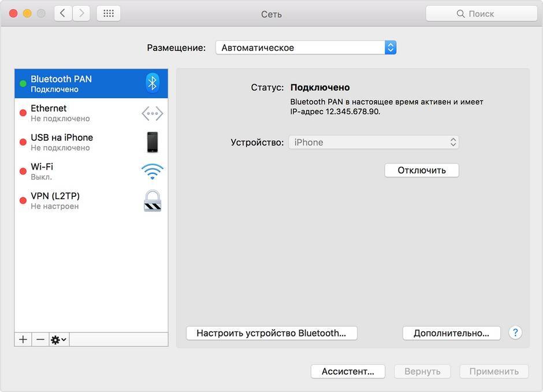Screen dimensions: 543x392
Task: Click the search magnifier icon
Action: point(460,14)
